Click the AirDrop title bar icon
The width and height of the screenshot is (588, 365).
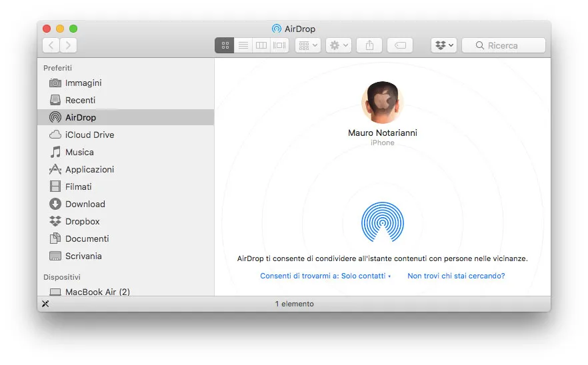click(x=277, y=29)
